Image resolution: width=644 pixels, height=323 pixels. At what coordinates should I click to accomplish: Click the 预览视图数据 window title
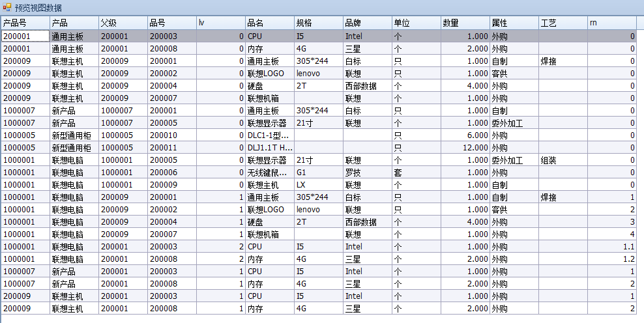pos(38,8)
